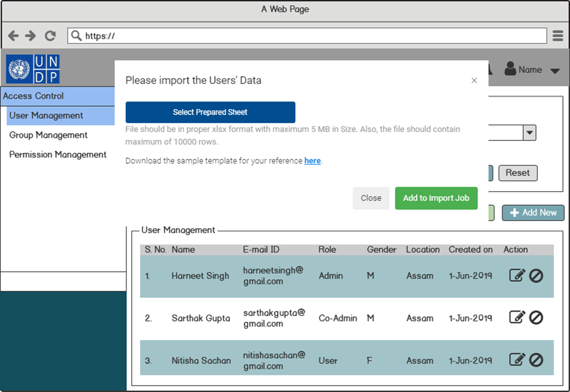
Task: Edit the Sarthak Gupta user row
Action: (x=517, y=318)
